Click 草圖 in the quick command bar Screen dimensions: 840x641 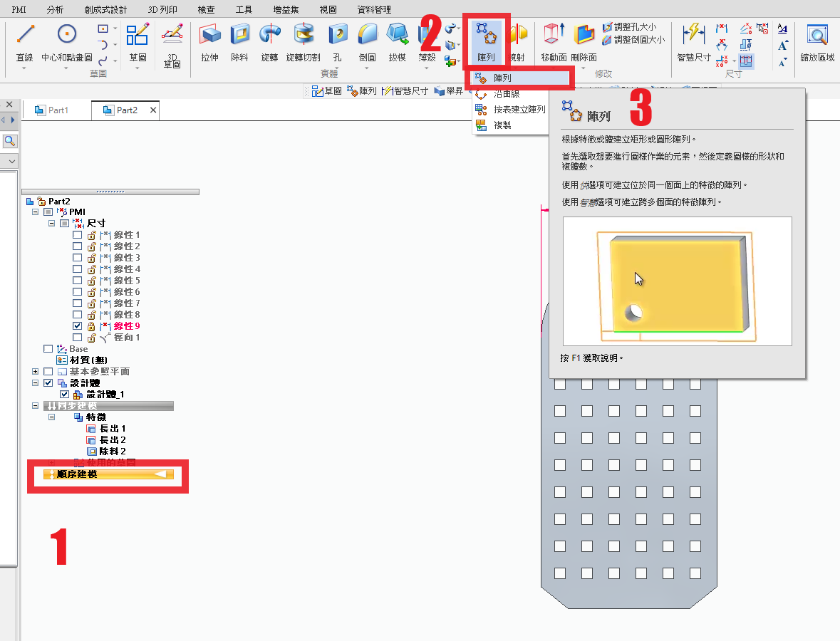point(327,91)
